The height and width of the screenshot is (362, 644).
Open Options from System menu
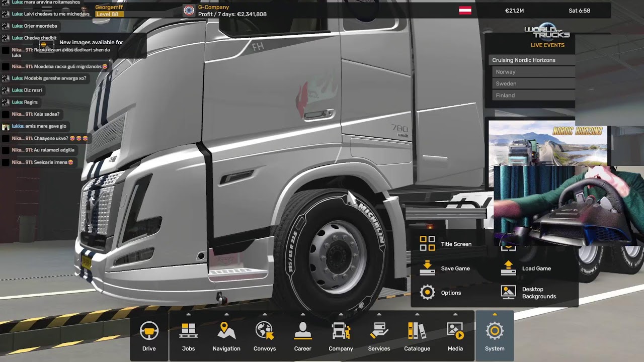[x=451, y=293]
